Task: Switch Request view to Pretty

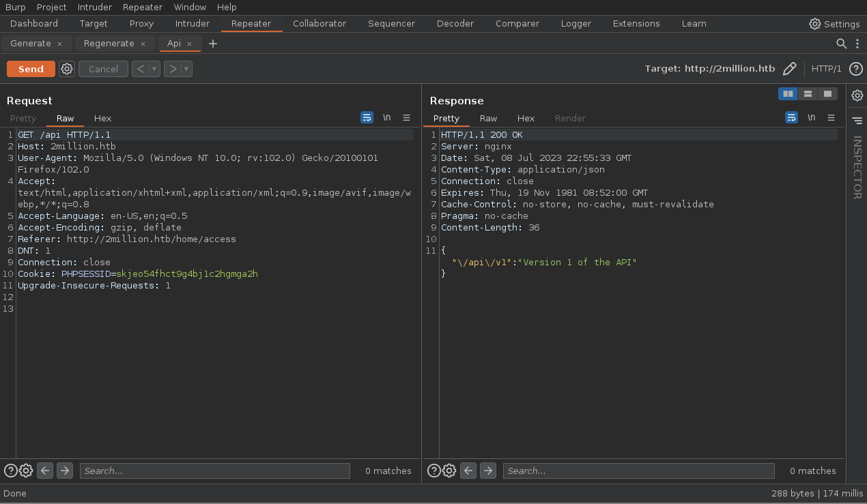Action: coord(23,118)
